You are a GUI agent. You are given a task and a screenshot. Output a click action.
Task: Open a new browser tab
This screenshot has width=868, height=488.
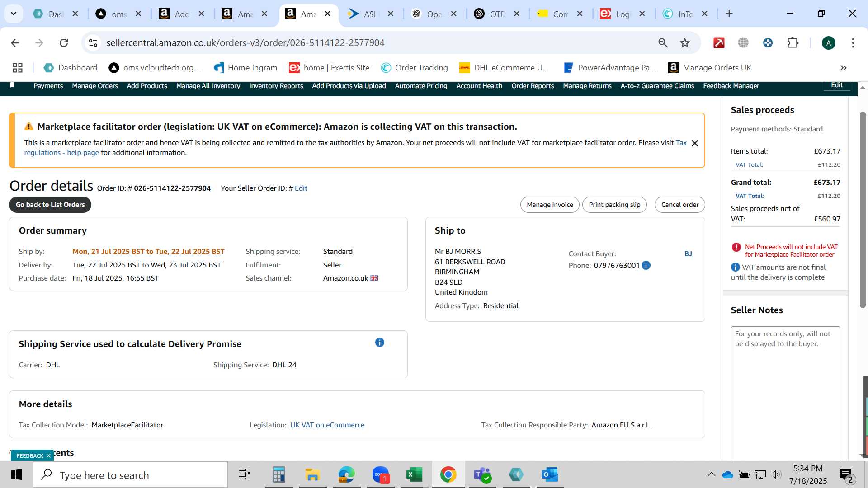tap(729, 14)
